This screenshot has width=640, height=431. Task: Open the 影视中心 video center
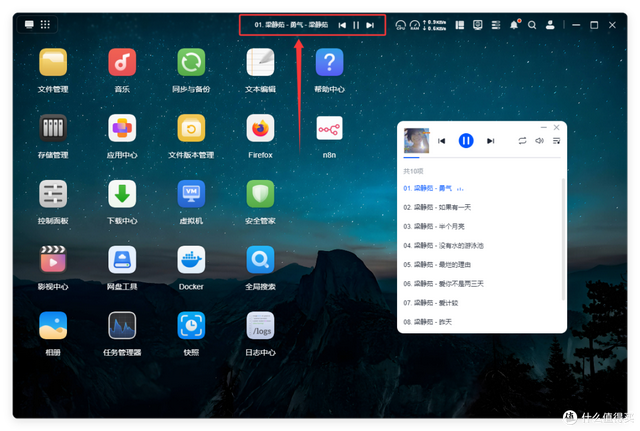[x=53, y=260]
